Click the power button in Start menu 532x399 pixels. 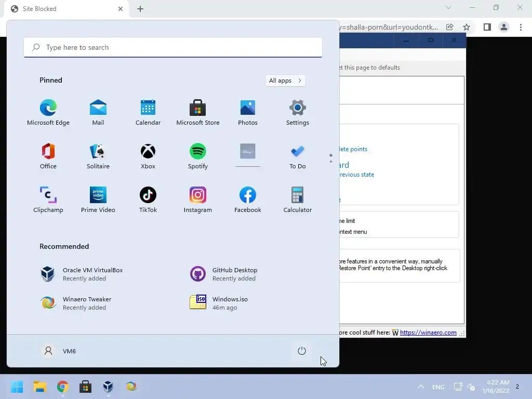click(302, 351)
